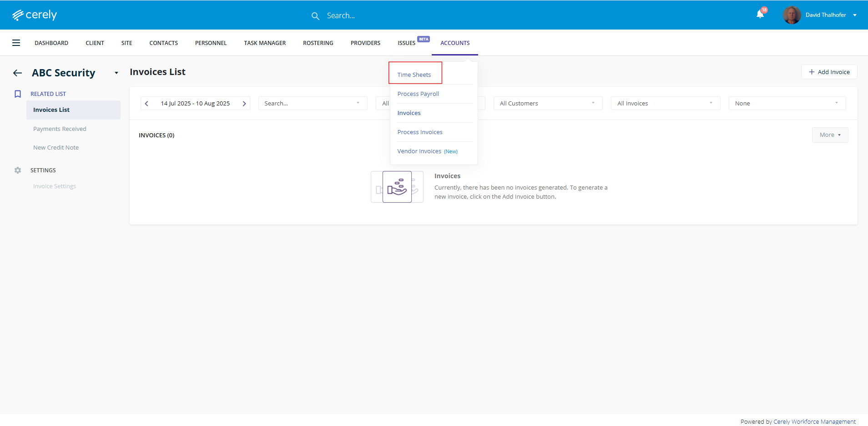
Task: Select Vendor Invoices from the menu
Action: 419,151
